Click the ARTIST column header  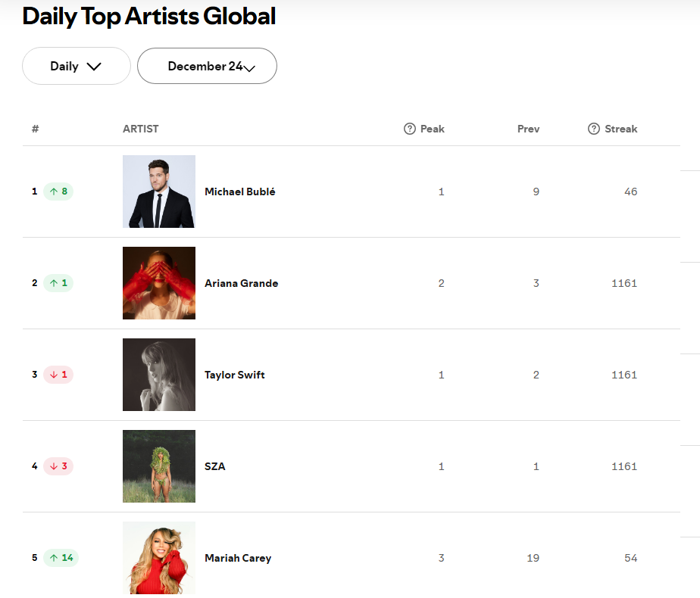click(x=141, y=129)
